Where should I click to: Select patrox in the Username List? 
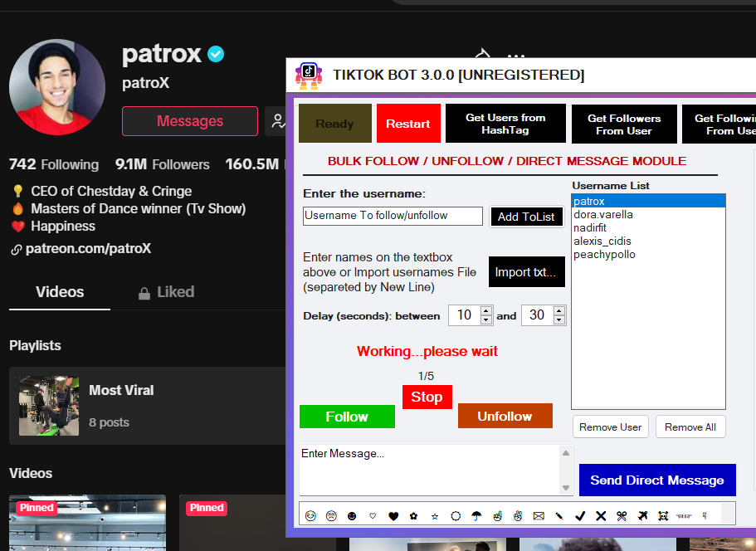(648, 201)
